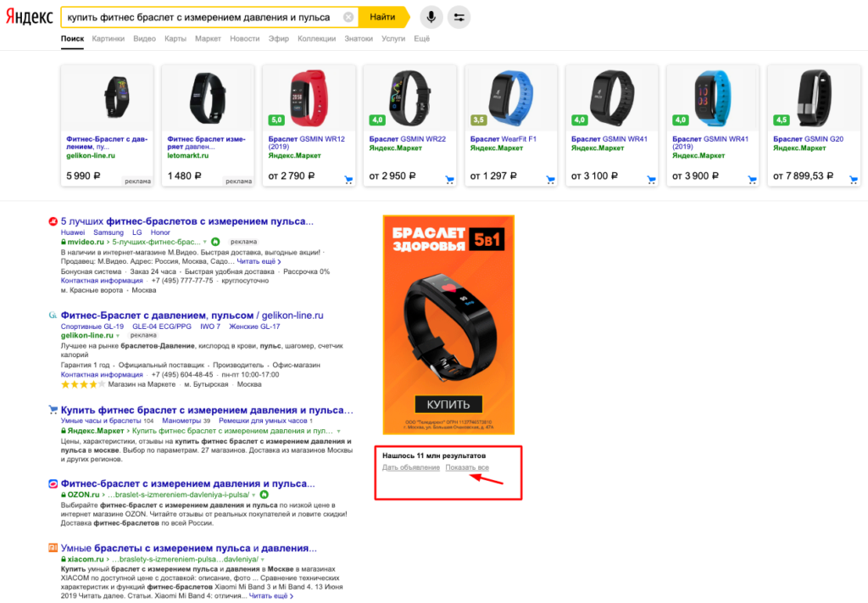Open the search settings sliders icon

tap(459, 17)
